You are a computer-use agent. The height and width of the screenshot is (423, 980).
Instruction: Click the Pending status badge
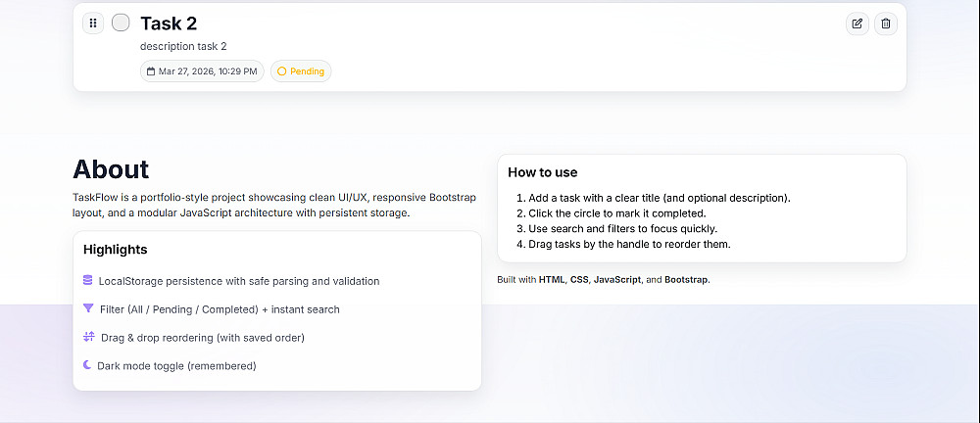point(301,71)
